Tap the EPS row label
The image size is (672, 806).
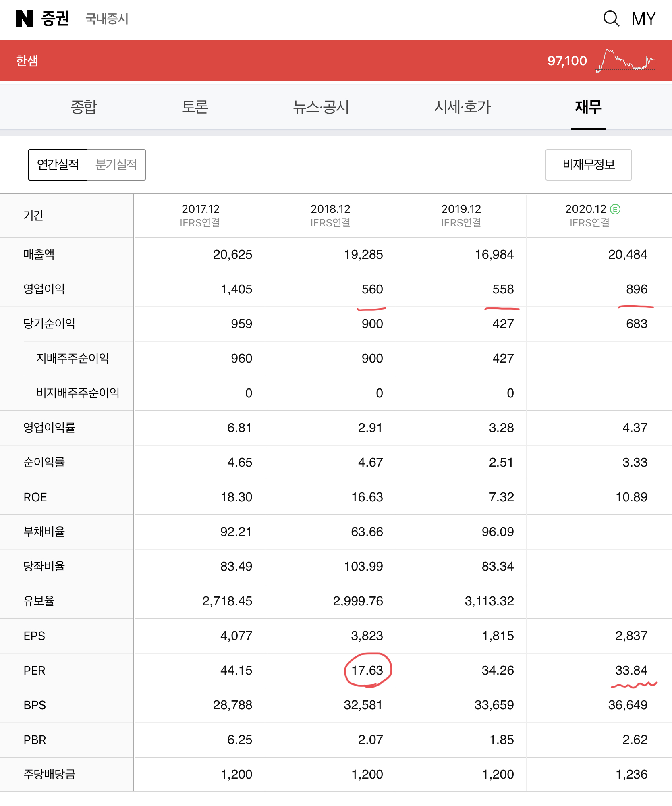pos(34,636)
